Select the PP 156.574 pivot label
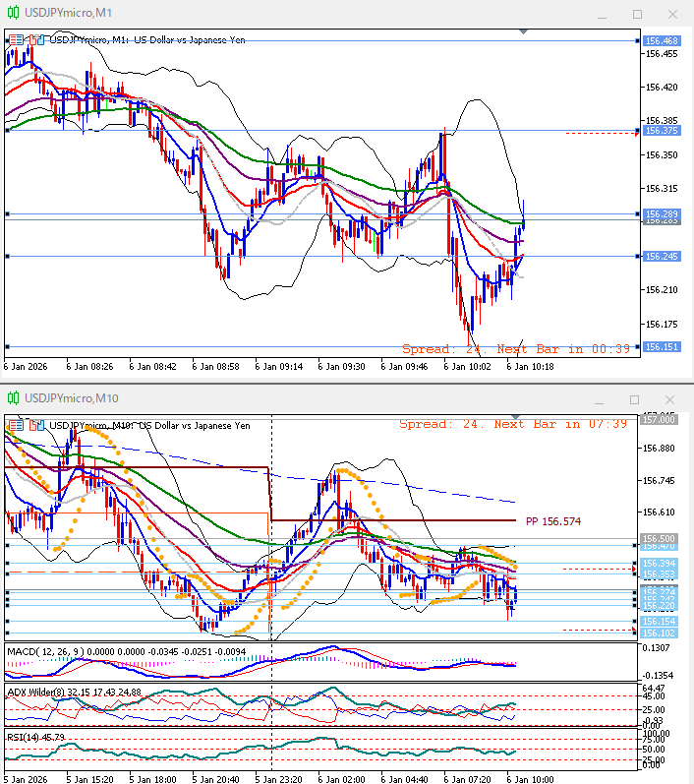The width and height of the screenshot is (694, 784). tap(551, 521)
